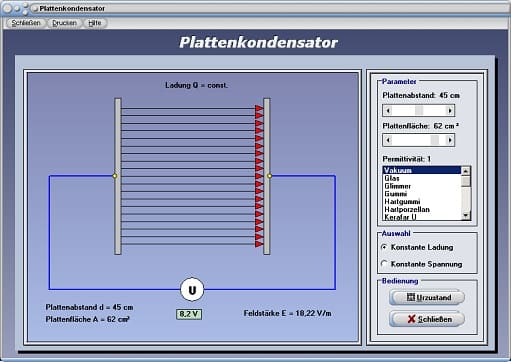Select Hartporzellan in the permittivity list
The image size is (511, 362).
[x=422, y=209]
